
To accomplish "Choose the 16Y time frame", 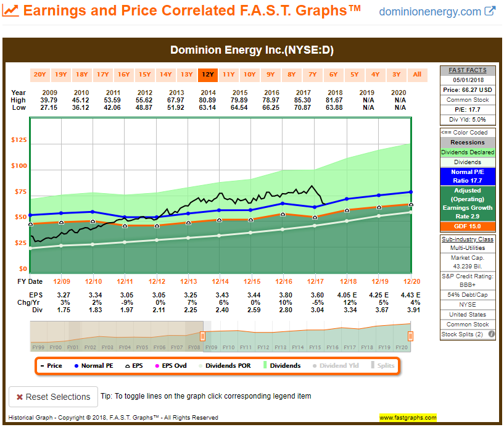I will [124, 75].
